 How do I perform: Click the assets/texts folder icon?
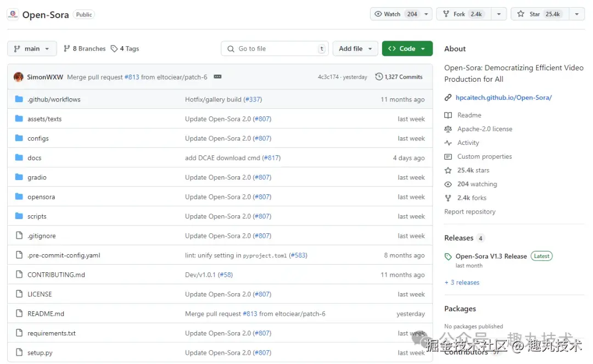pyautogui.click(x=19, y=119)
